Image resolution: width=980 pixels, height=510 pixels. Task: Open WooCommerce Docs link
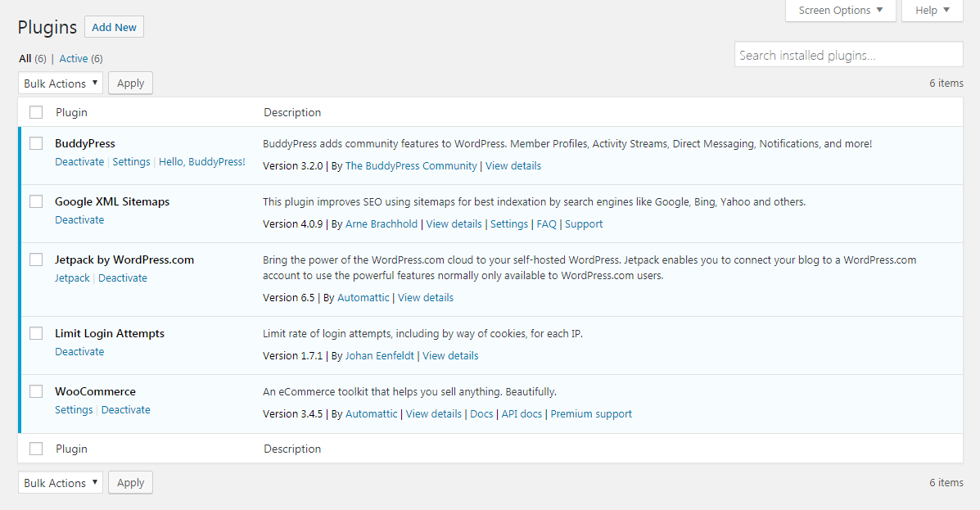pos(481,413)
